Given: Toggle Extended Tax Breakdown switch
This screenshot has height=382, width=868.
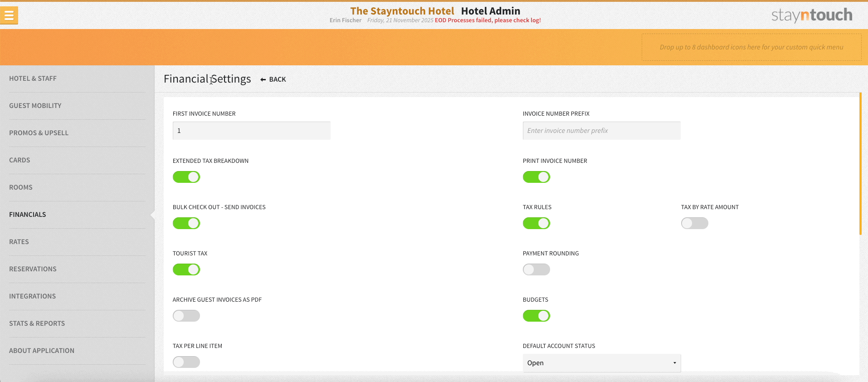Looking at the screenshot, I should click(x=186, y=177).
